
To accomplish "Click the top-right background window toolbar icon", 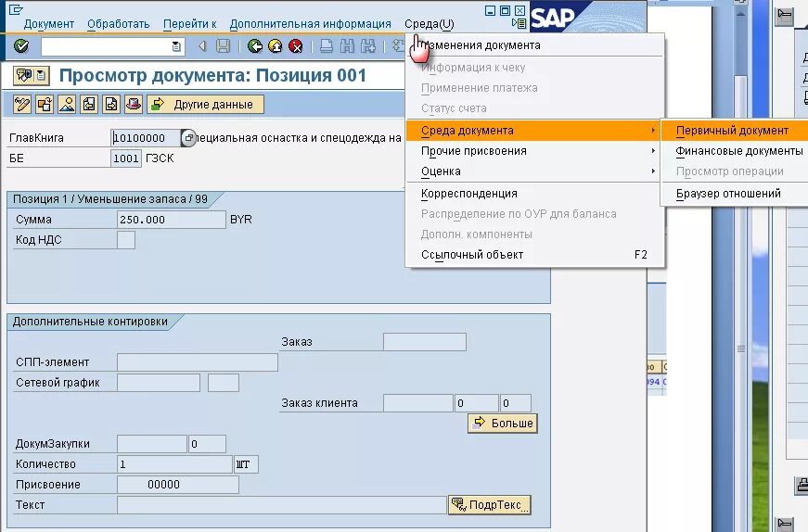I will pos(784,15).
